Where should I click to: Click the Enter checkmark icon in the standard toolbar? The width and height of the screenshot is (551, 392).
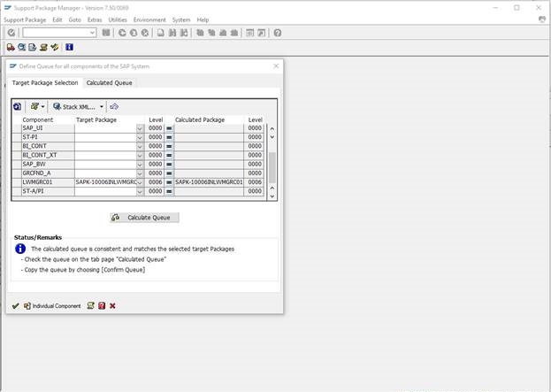click(11, 33)
